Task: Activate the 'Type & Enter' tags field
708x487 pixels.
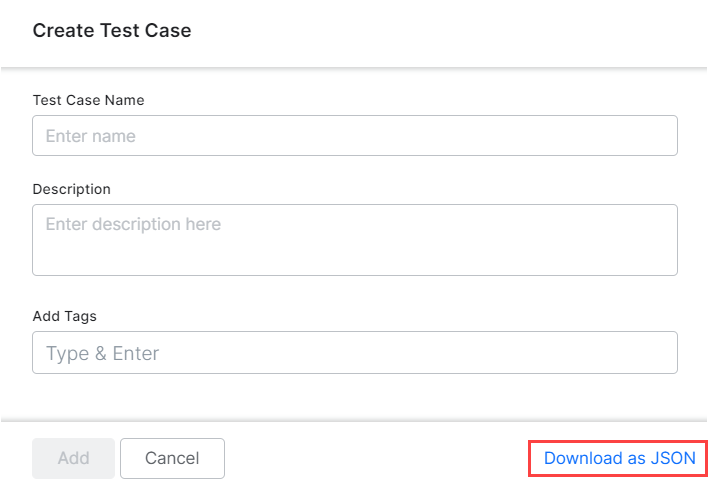Action: click(354, 353)
